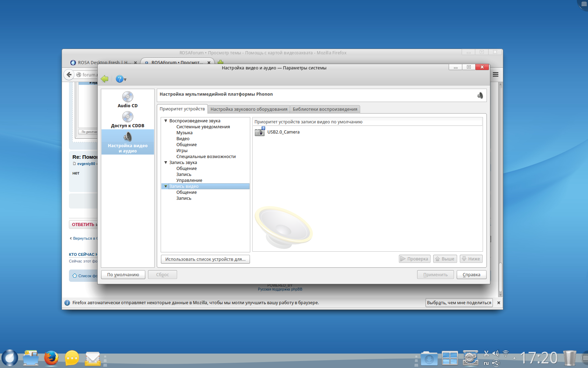The width and height of the screenshot is (588, 368).
Task: Click ОТВЕТИТЬ reply button in Firefox page
Action: tap(83, 225)
